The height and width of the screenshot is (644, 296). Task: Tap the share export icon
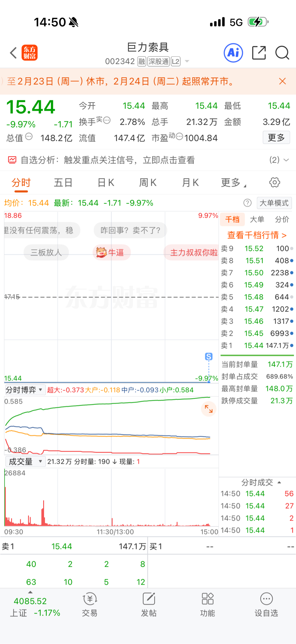(259, 52)
